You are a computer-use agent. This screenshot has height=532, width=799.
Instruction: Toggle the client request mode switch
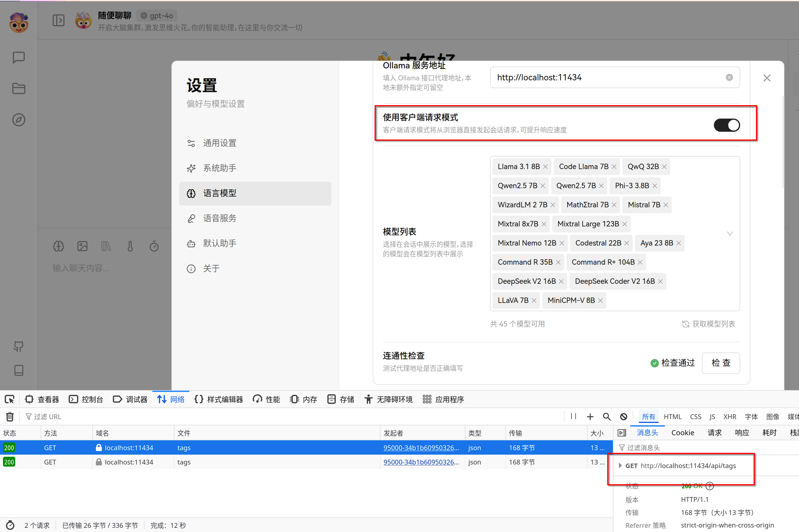[x=726, y=125]
